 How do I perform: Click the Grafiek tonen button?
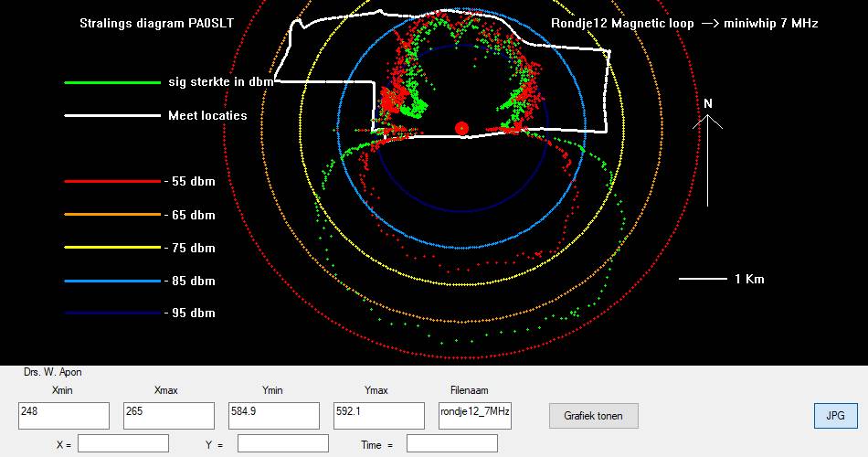point(593,416)
